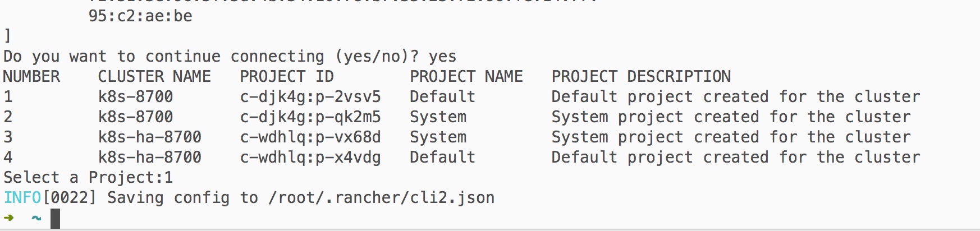The image size is (980, 231).
Task: Click project ID c-djk4g:p-2vsv5
Action: click(x=310, y=97)
